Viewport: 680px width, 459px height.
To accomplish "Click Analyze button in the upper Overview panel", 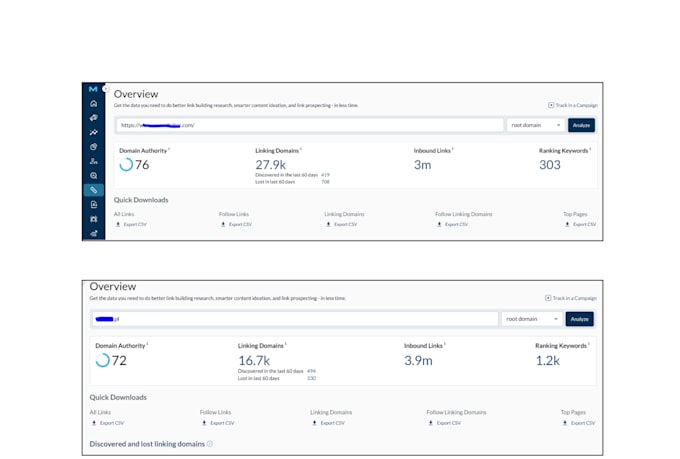I will coord(581,125).
